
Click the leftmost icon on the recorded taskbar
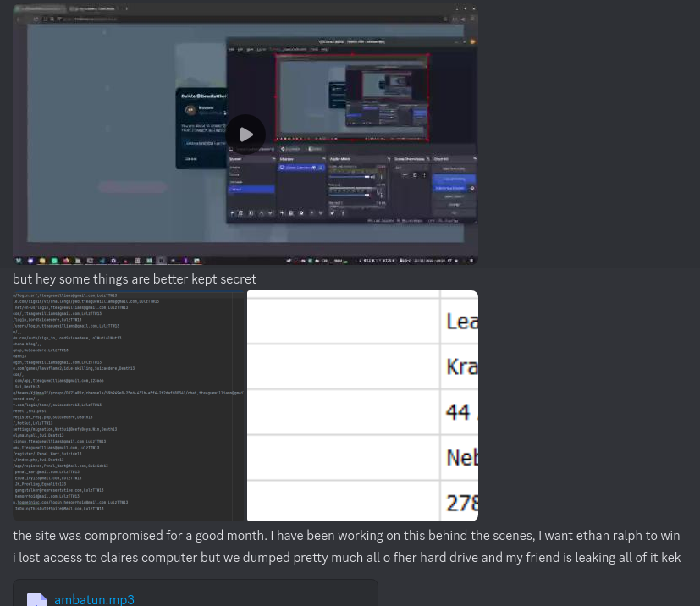[x=18, y=260]
